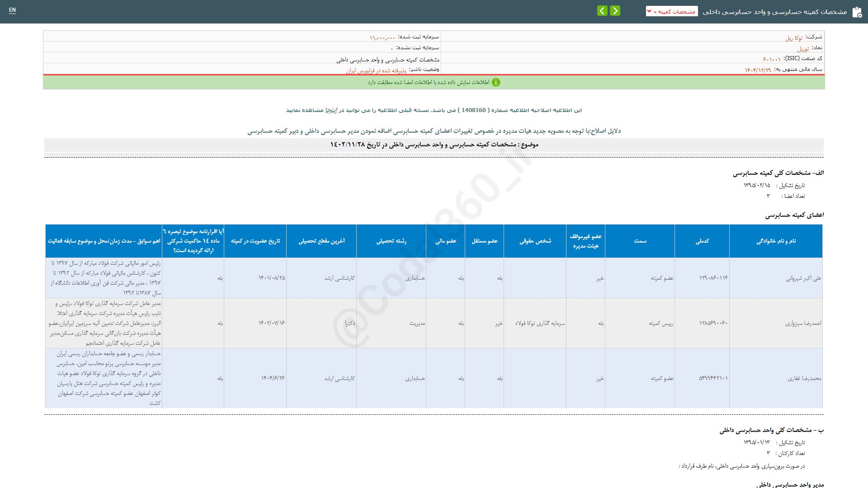868x488 pixels.
Task: Click the سمت column header
Action: click(x=640, y=241)
